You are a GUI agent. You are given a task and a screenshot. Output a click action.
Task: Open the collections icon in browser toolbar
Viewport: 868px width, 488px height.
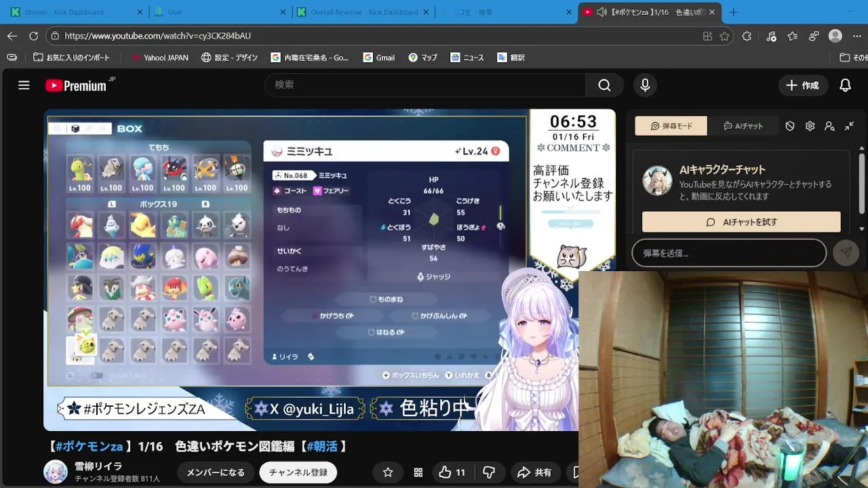coord(814,36)
